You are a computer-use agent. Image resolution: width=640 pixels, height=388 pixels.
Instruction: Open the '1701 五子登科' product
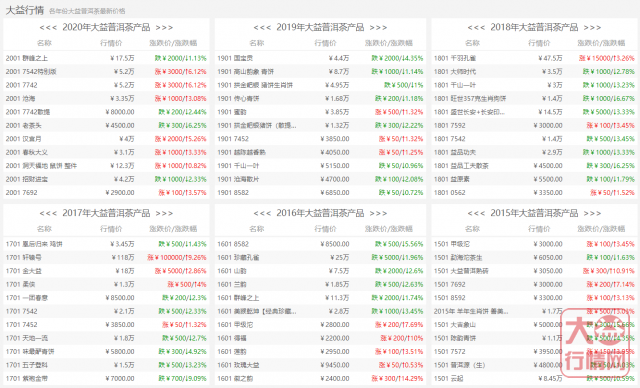[x=27, y=365]
